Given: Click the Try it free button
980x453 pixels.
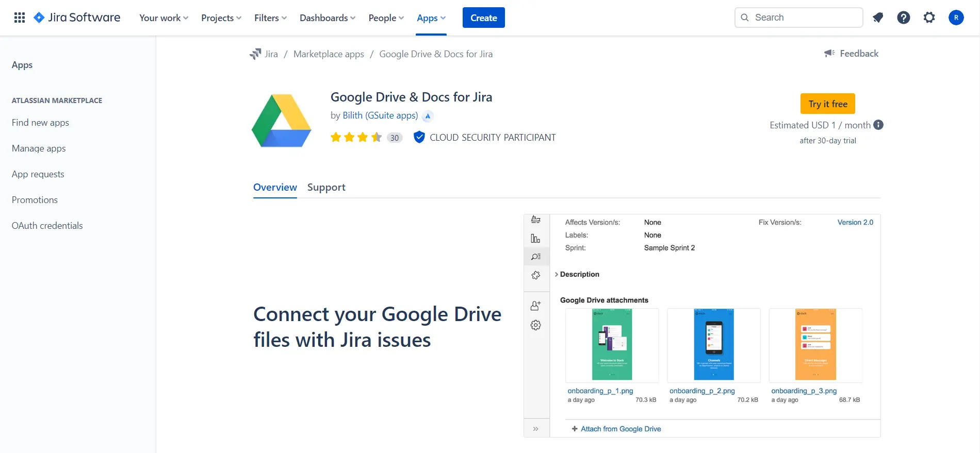Looking at the screenshot, I should (828, 104).
